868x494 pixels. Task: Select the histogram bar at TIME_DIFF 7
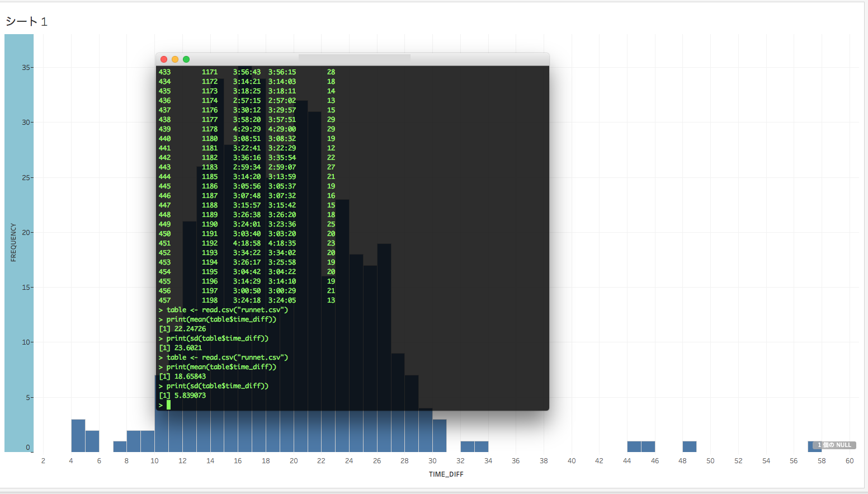120,446
